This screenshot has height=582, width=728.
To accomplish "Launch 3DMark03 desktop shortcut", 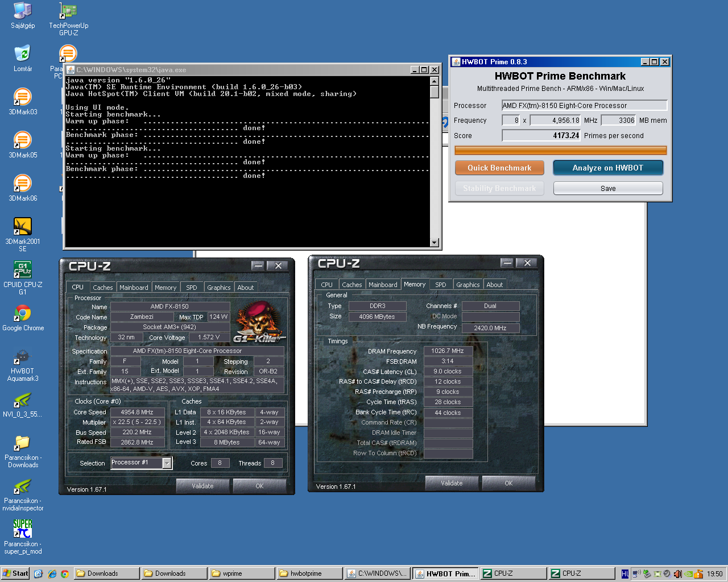I will [x=23, y=102].
